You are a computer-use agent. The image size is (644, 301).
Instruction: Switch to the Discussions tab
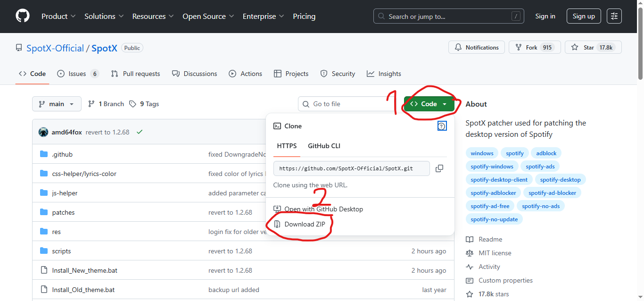click(195, 74)
